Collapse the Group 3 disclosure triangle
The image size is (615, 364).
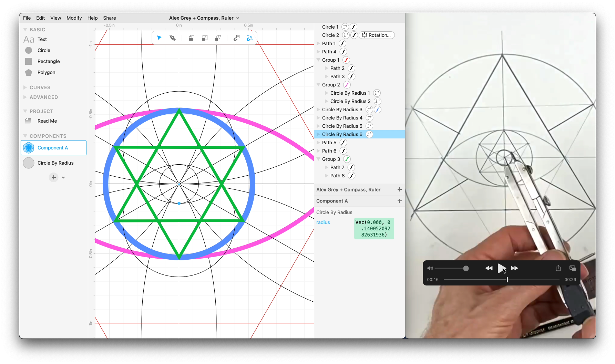tap(318, 159)
